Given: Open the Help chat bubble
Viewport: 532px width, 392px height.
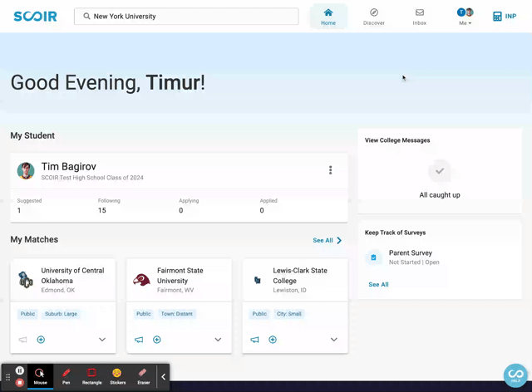Looking at the screenshot, I should (515, 375).
